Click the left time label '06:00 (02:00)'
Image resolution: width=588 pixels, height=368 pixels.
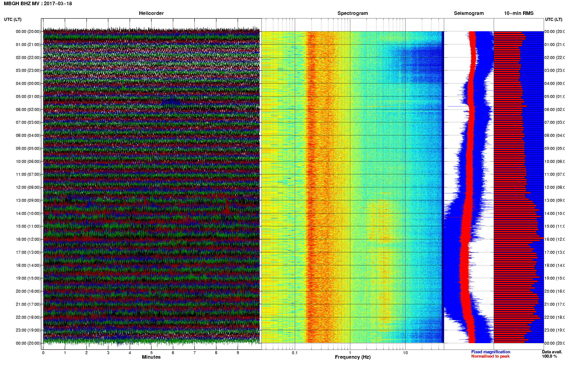point(28,109)
